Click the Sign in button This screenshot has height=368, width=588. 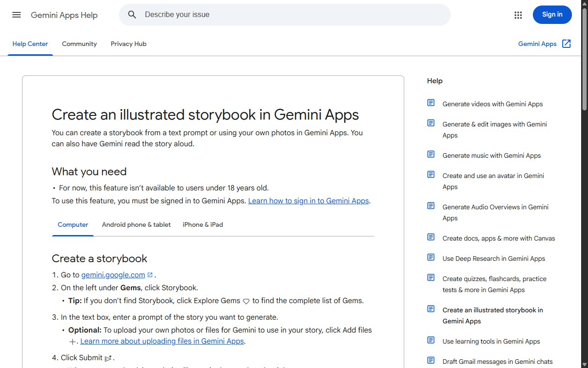(552, 15)
